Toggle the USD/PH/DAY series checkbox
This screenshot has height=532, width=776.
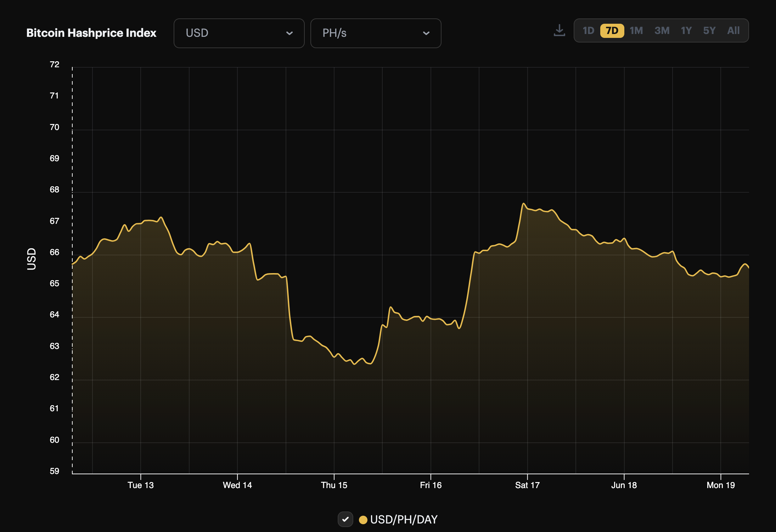(x=345, y=519)
